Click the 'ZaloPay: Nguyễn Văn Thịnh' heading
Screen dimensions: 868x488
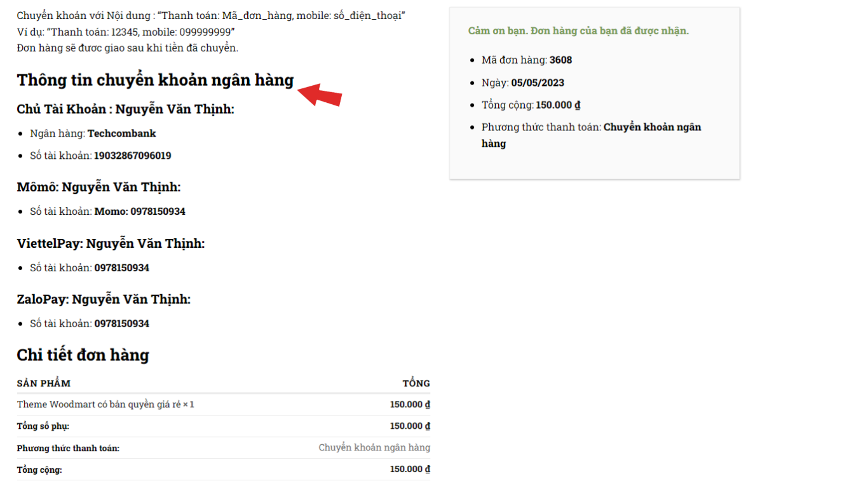[x=104, y=299]
